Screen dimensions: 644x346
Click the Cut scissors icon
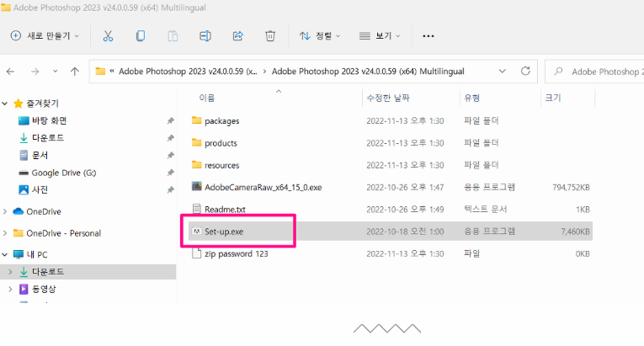coord(108,36)
